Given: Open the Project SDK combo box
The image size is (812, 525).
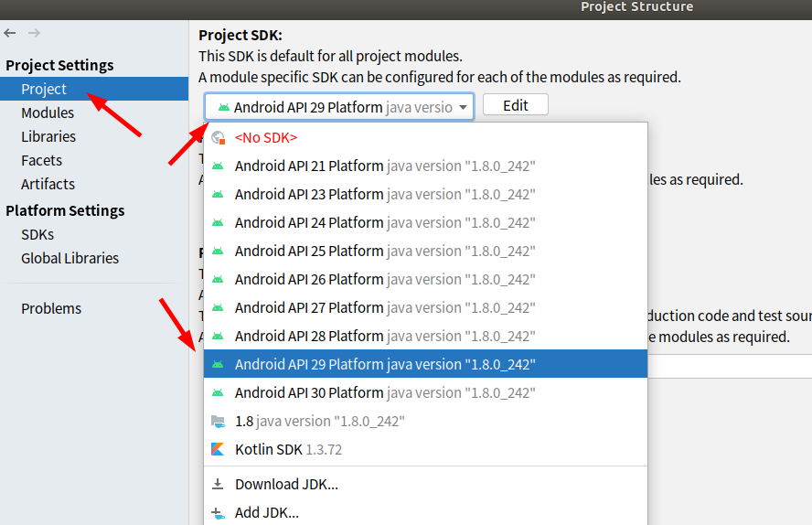Looking at the screenshot, I should (340, 107).
